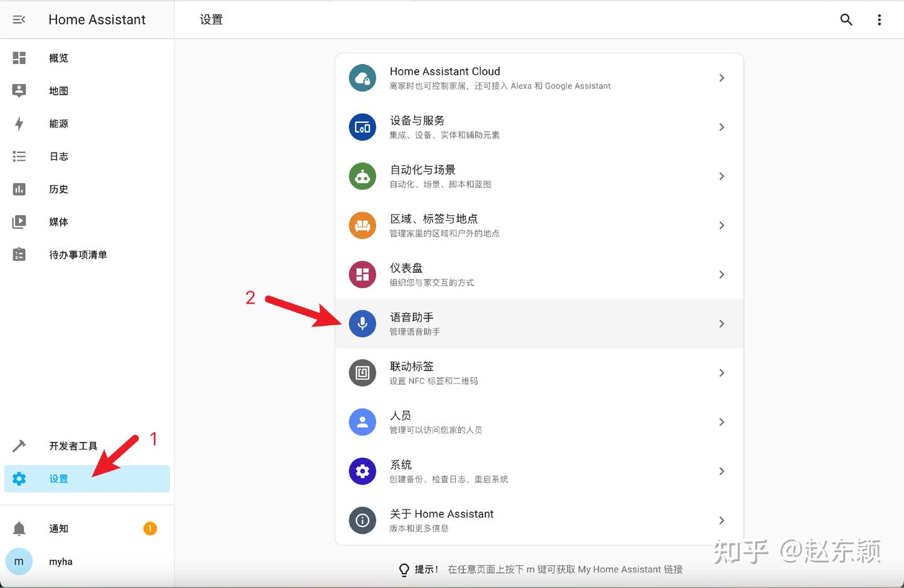Click the 开发者工具 hammer icon
904x588 pixels.
[19, 446]
